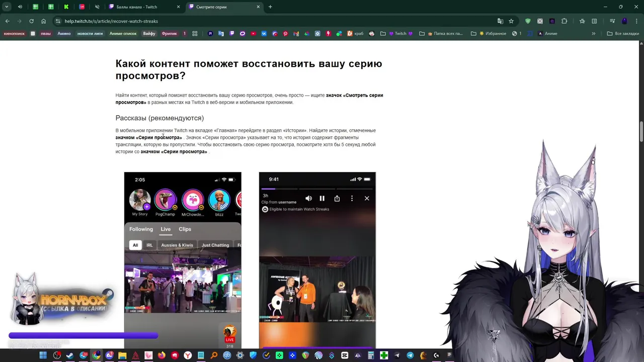This screenshot has width=644, height=362.
Task: Close the Баллы канала - Twitch tab
Action: [179, 7]
